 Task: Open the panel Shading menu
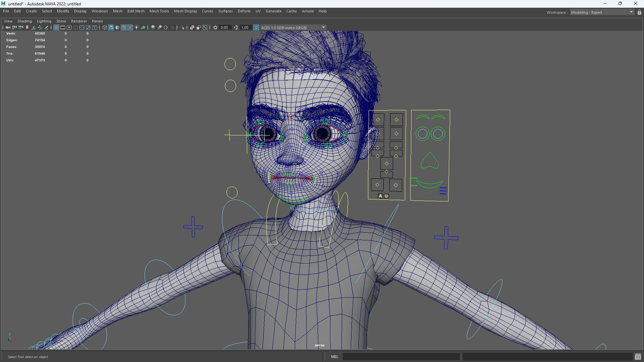point(24,21)
